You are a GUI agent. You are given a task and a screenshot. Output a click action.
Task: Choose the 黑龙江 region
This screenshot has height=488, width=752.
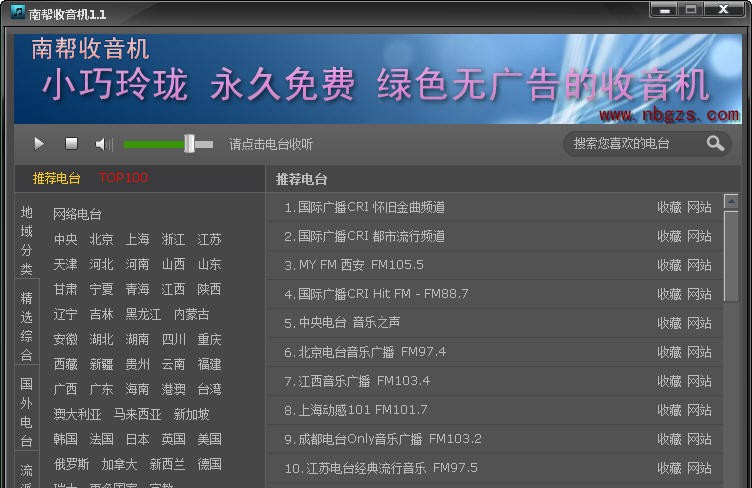143,314
